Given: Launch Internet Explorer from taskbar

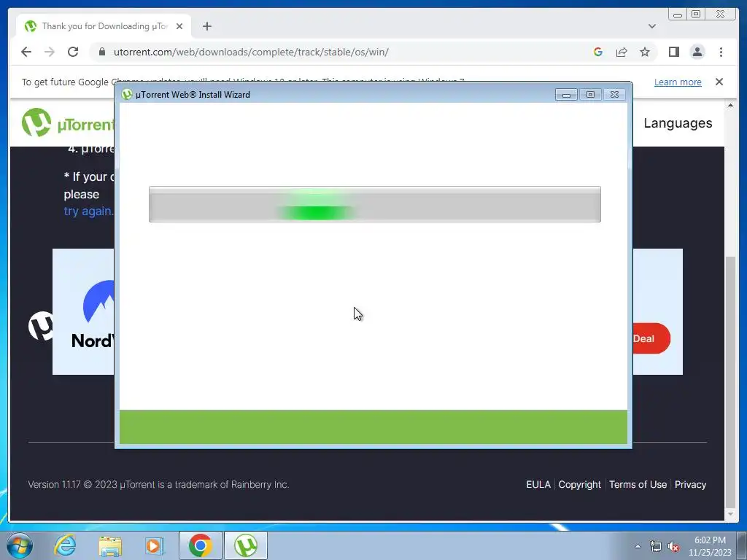Looking at the screenshot, I should point(65,545).
